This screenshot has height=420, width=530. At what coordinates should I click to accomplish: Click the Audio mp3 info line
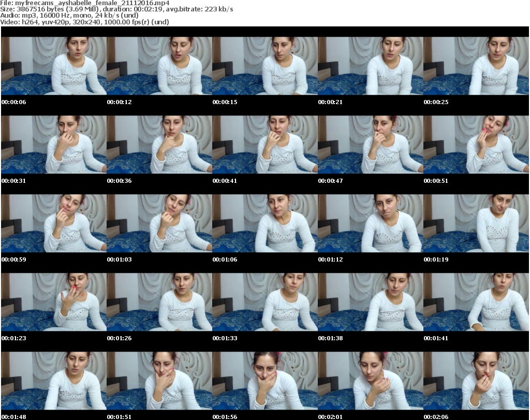click(69, 16)
